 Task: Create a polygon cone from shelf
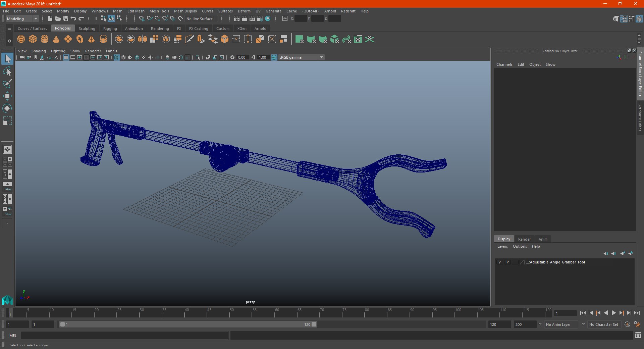(56, 39)
